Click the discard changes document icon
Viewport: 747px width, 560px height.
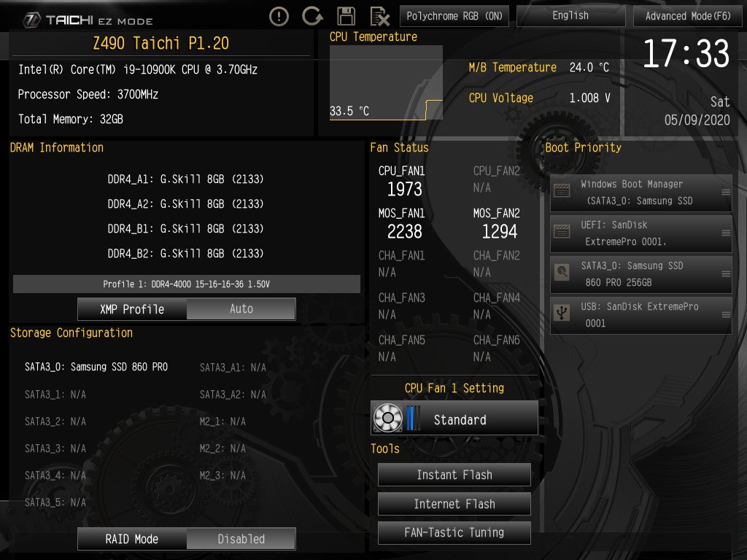coord(379,17)
